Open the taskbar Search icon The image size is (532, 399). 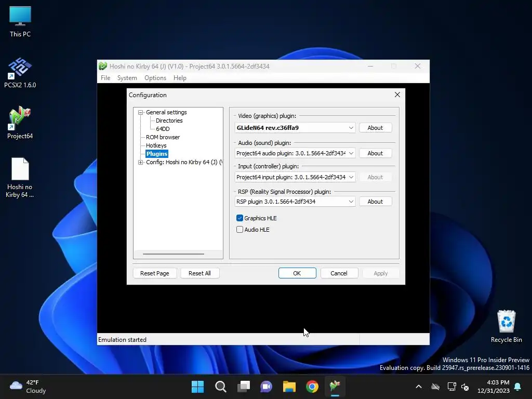pyautogui.click(x=220, y=387)
